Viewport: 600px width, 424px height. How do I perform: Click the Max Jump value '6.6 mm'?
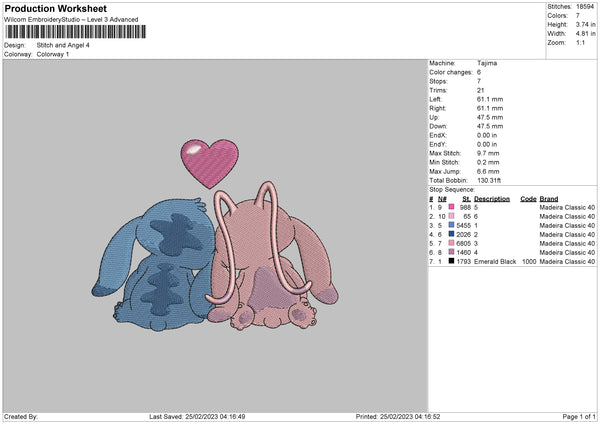click(x=488, y=171)
